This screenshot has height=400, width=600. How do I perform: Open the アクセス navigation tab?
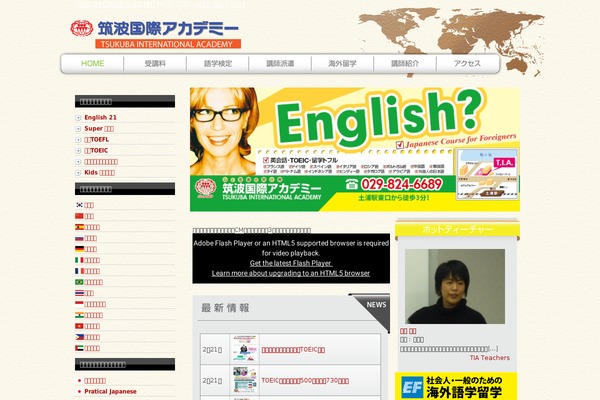pos(467,64)
